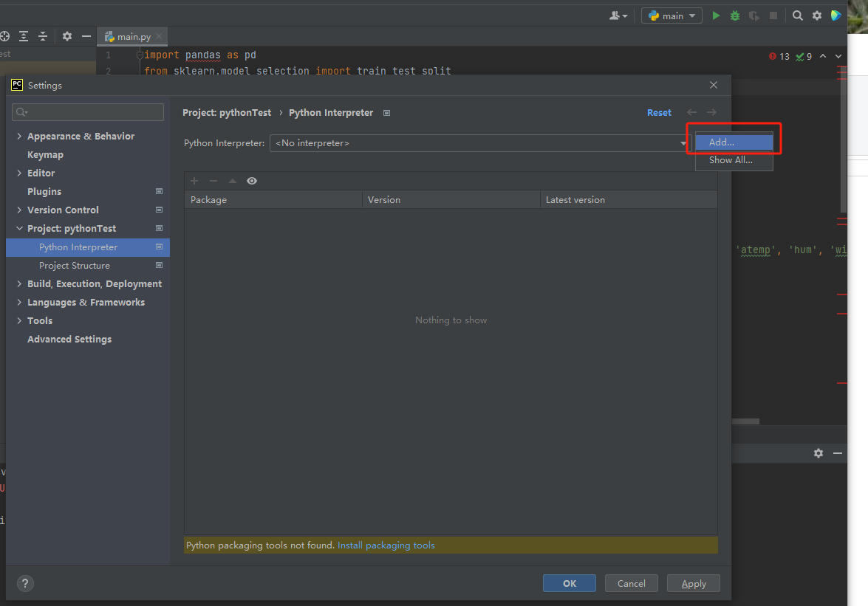The image size is (868, 606).
Task: Click the 13 errors indicator
Action: 779,56
